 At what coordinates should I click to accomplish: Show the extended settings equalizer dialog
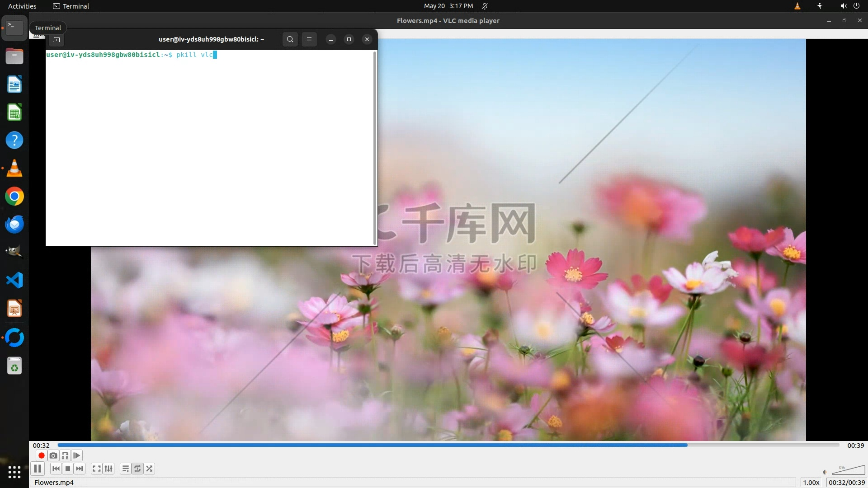pos(108,469)
